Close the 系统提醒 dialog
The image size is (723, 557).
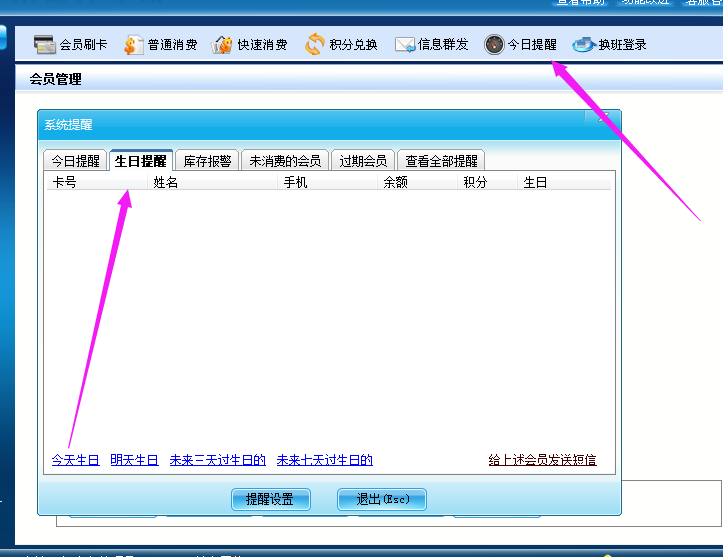point(602,117)
